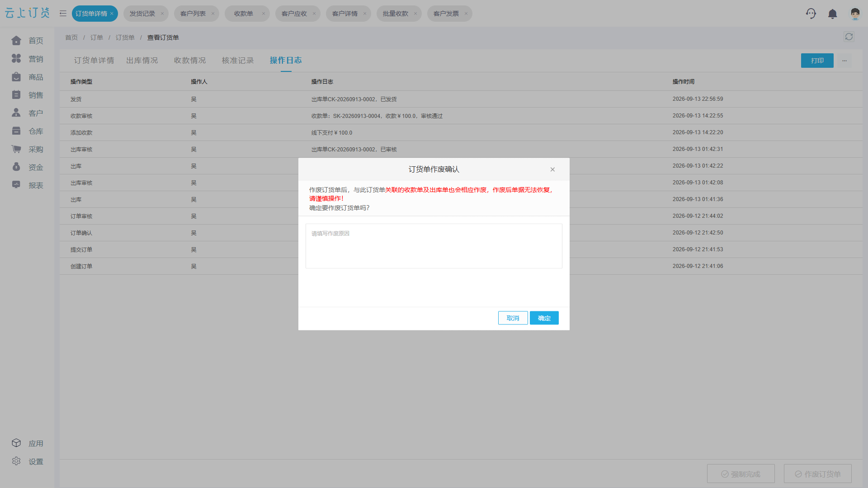Screen dimensions: 868x488
Task: Open the user avatar menu
Action: pyautogui.click(x=855, y=14)
